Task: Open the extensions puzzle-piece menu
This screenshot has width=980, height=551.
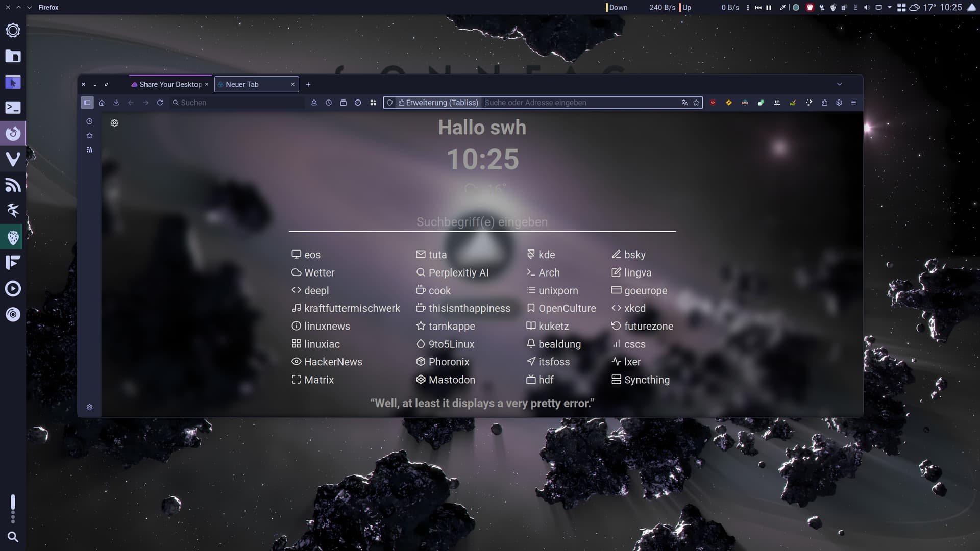Action: point(824,103)
